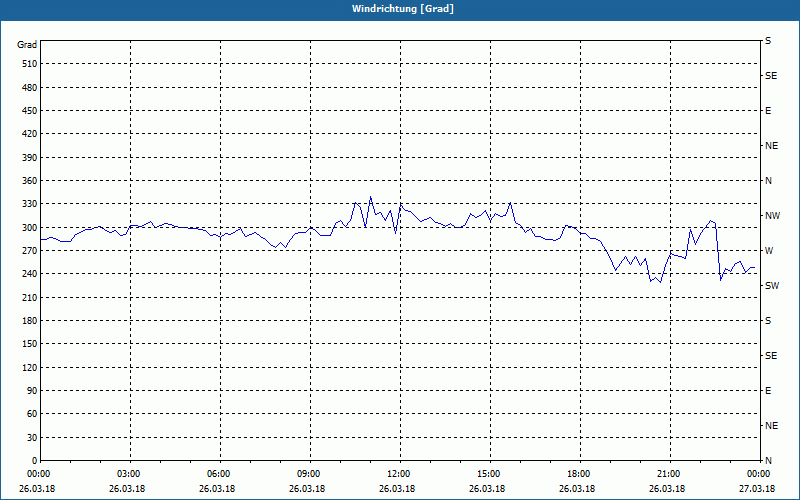Pick the 210 y-axis tick label

(x=30, y=297)
